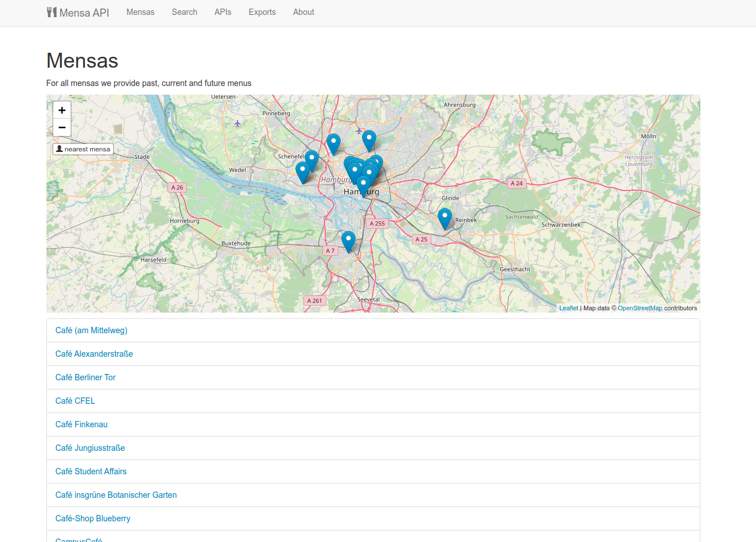Viewport: 756px width, 542px height.
Task: Open the About page
Action: (303, 12)
